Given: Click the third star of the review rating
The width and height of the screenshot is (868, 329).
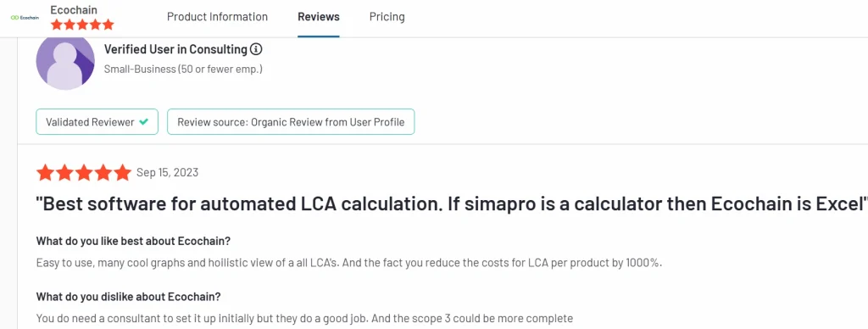Looking at the screenshot, I should (84, 173).
